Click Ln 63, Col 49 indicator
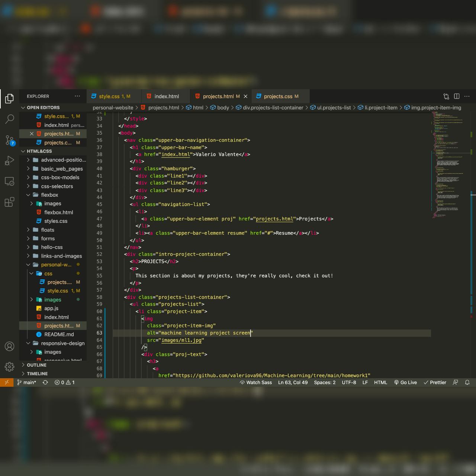This screenshot has width=476, height=476. [x=293, y=382]
